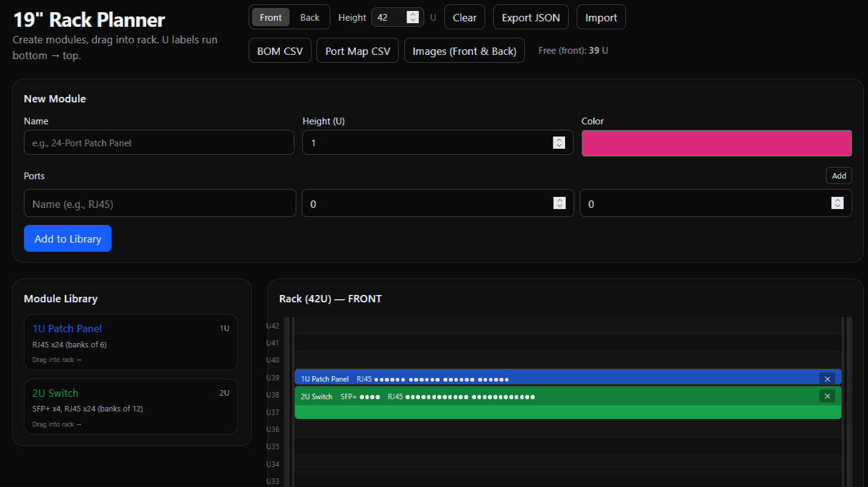Click the second Ports number stepper
The height and width of the screenshot is (487, 868).
tap(838, 204)
